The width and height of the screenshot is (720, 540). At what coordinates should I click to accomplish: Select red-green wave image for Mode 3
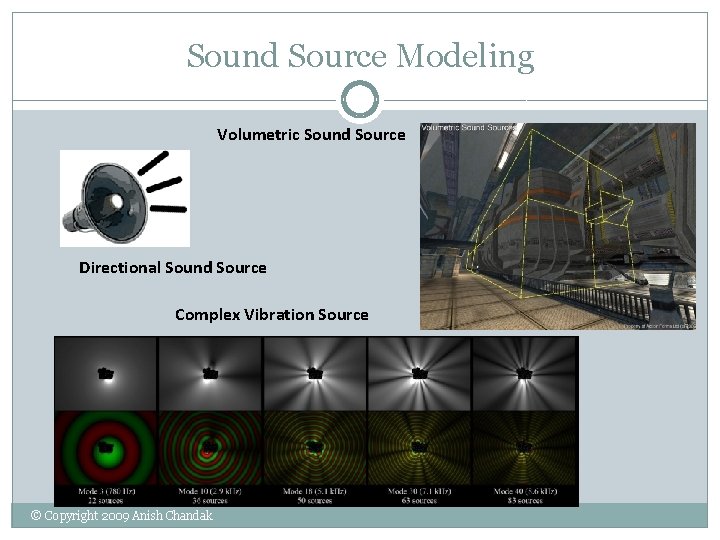coord(106,448)
